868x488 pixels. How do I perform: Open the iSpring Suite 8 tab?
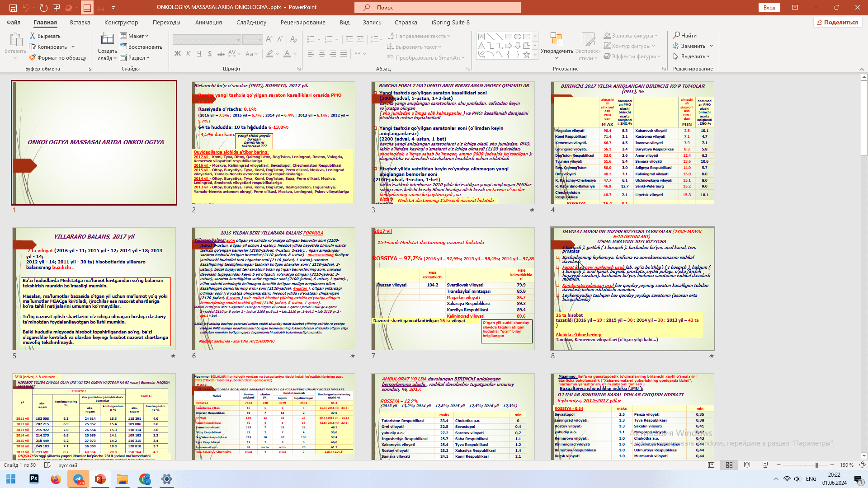450,23
